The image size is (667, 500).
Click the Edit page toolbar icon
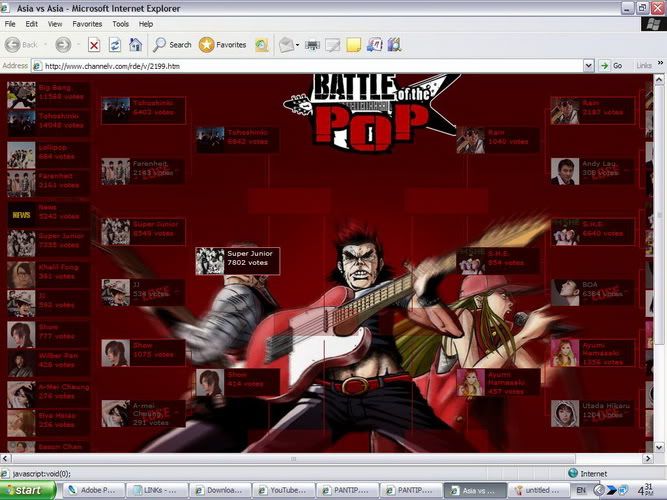pos(333,45)
